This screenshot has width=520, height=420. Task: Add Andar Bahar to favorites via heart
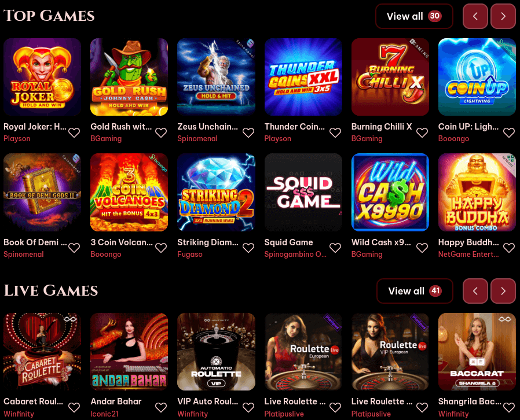click(x=161, y=407)
